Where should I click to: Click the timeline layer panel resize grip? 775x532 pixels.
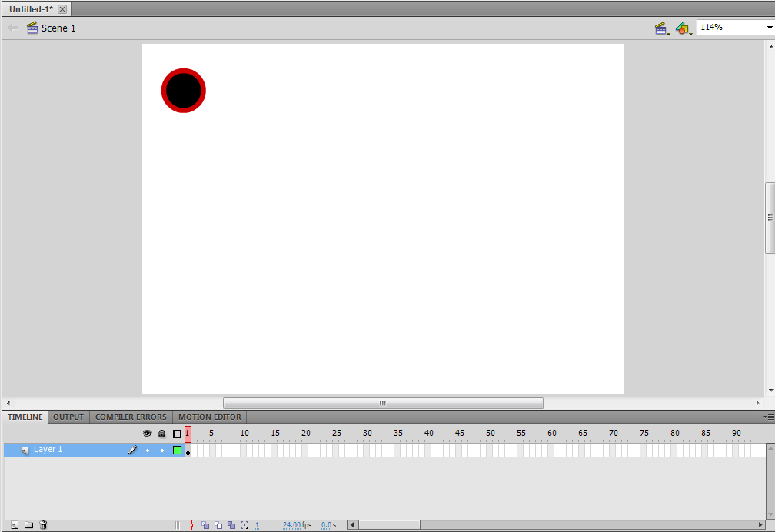tap(178, 525)
